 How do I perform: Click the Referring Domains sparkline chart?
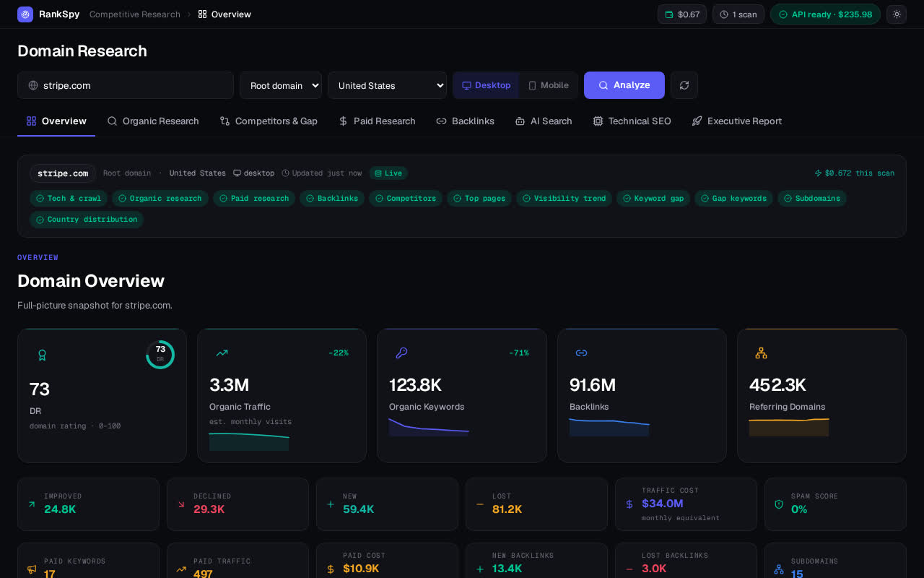pyautogui.click(x=789, y=427)
